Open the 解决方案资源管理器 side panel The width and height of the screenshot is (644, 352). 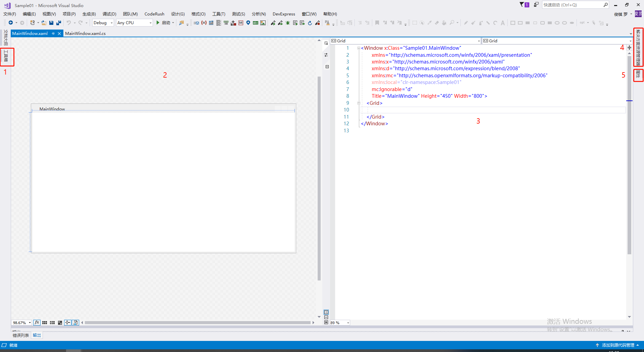pos(638,47)
